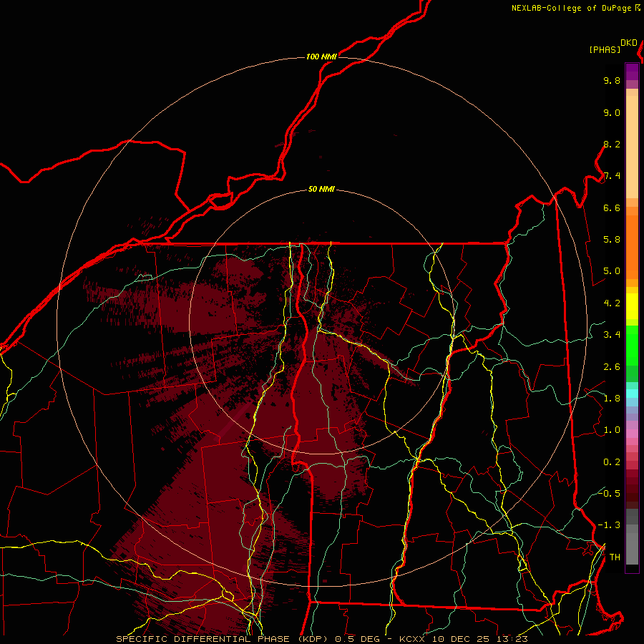Click the 50 NMI range ring label
Viewport: 644px width, 644px height.
coord(321,190)
